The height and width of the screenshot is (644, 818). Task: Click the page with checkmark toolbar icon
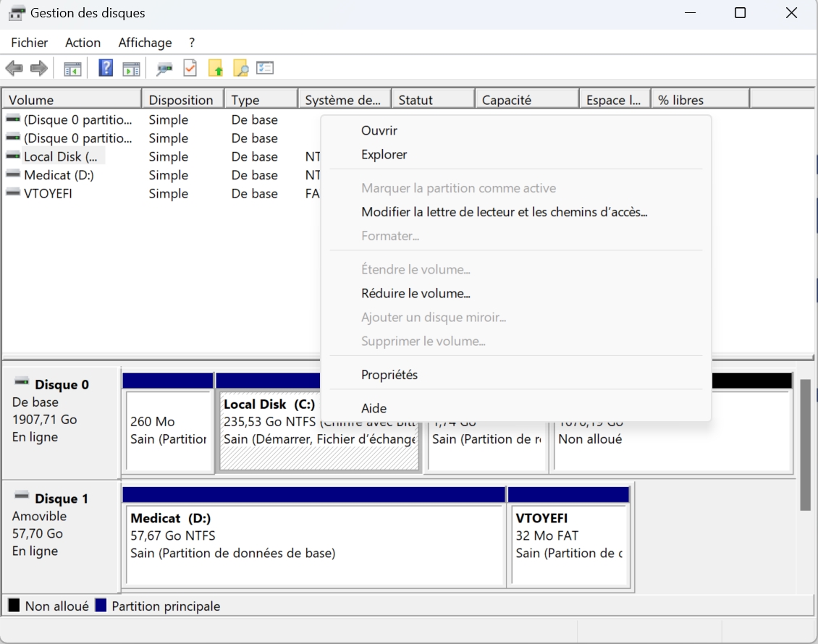point(190,69)
